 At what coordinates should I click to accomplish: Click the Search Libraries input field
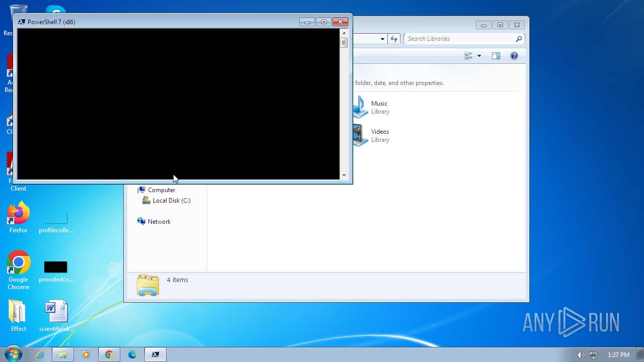459,39
